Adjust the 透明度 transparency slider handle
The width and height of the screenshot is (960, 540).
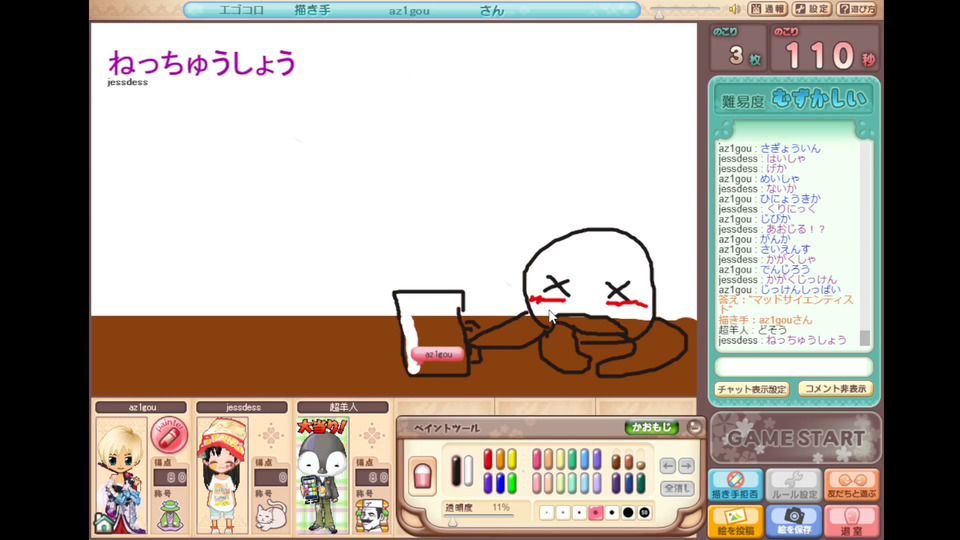tap(452, 522)
